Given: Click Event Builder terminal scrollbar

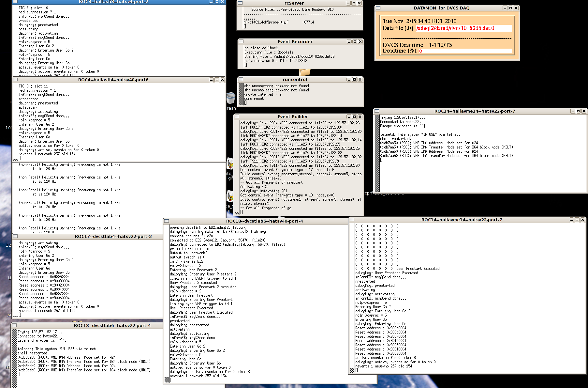Looking at the screenshot, I should [237, 167].
